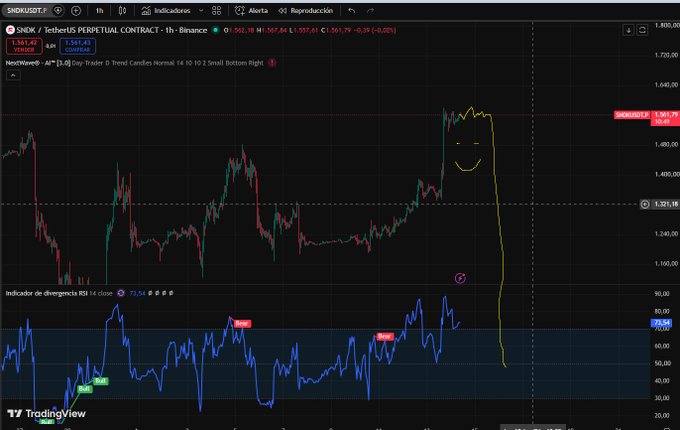Viewport: 680px width, 430px height.
Task: Click the RSI value 73,54 in the legend
Action: (x=137, y=293)
